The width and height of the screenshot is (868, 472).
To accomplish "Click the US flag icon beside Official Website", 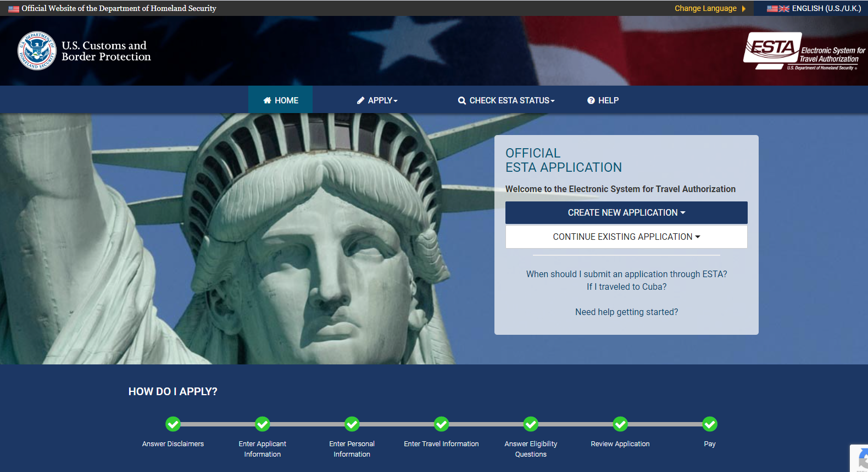I will pyautogui.click(x=14, y=9).
